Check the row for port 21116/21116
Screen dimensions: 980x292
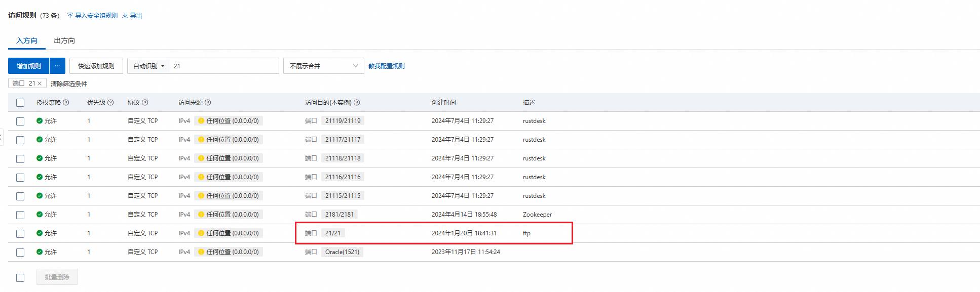(20, 178)
